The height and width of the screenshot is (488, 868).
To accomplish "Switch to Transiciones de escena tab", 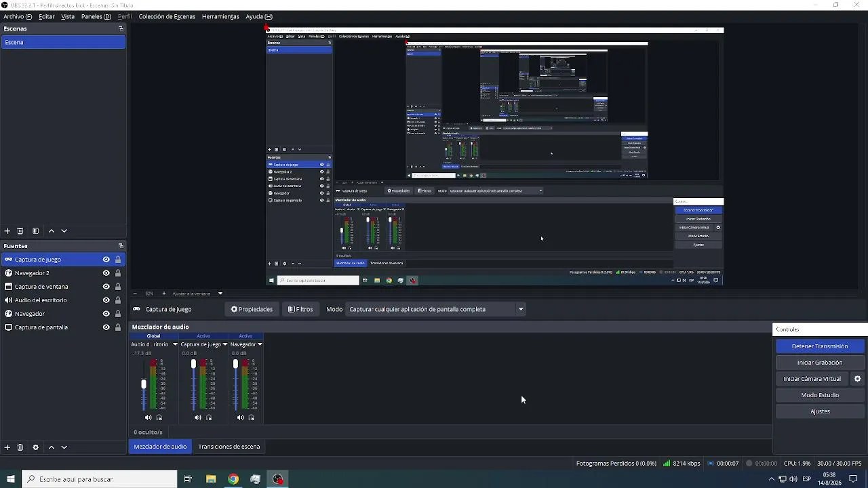I will [x=229, y=447].
